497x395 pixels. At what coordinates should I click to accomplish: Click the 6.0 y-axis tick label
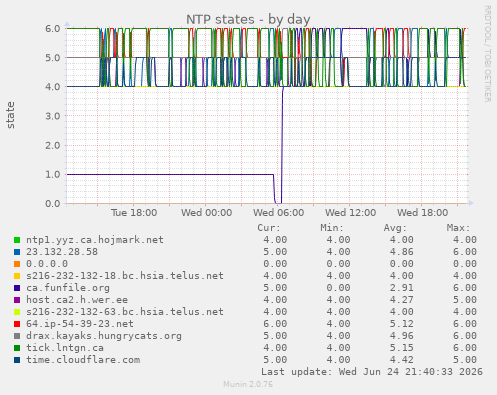(53, 29)
